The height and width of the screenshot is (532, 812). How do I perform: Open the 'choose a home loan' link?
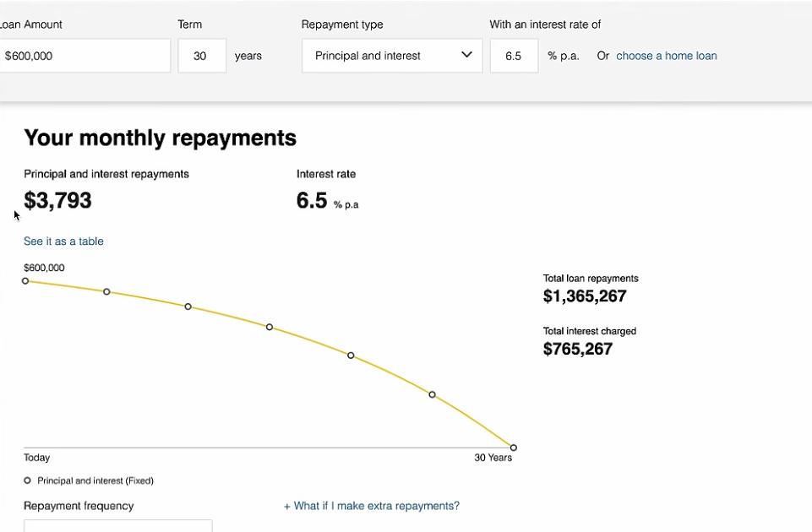click(667, 56)
